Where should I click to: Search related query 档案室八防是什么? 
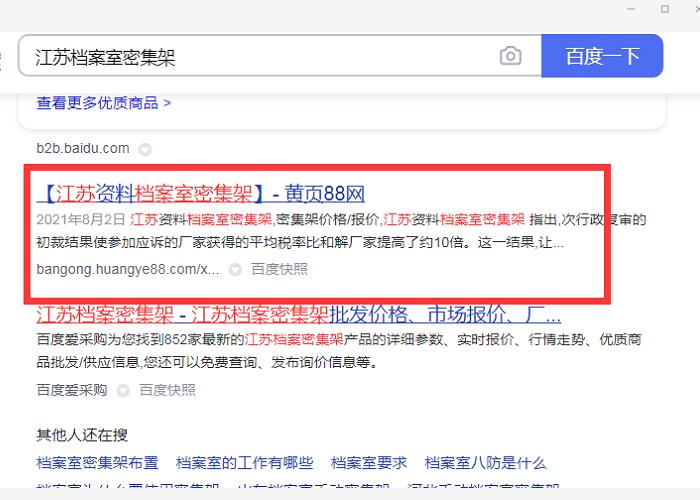(486, 462)
